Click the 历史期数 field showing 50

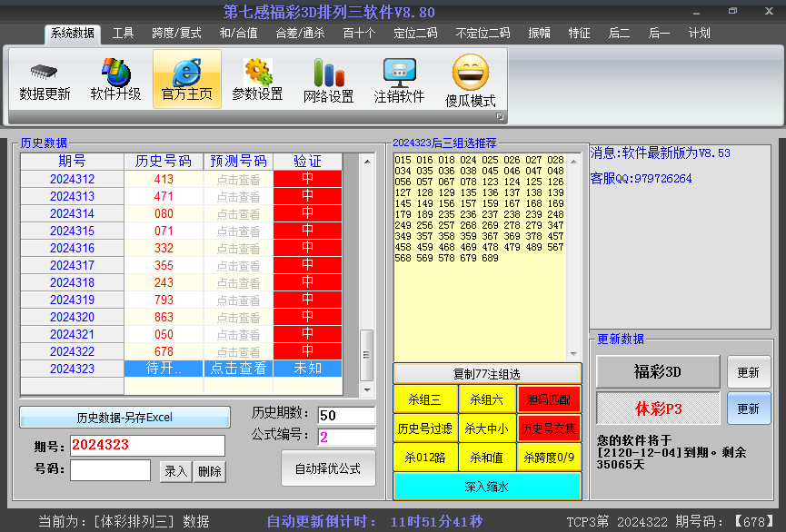[346, 415]
